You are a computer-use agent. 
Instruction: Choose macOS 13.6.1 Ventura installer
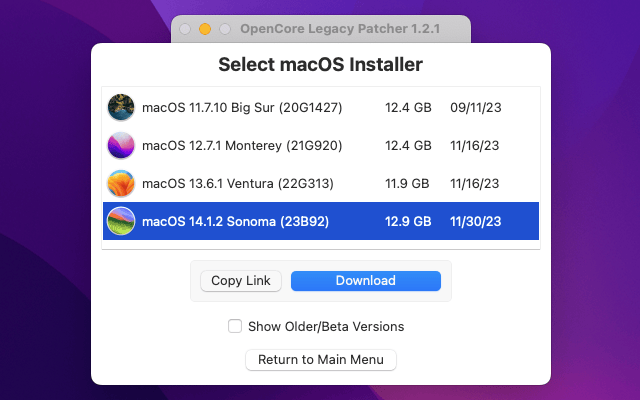coord(238,183)
